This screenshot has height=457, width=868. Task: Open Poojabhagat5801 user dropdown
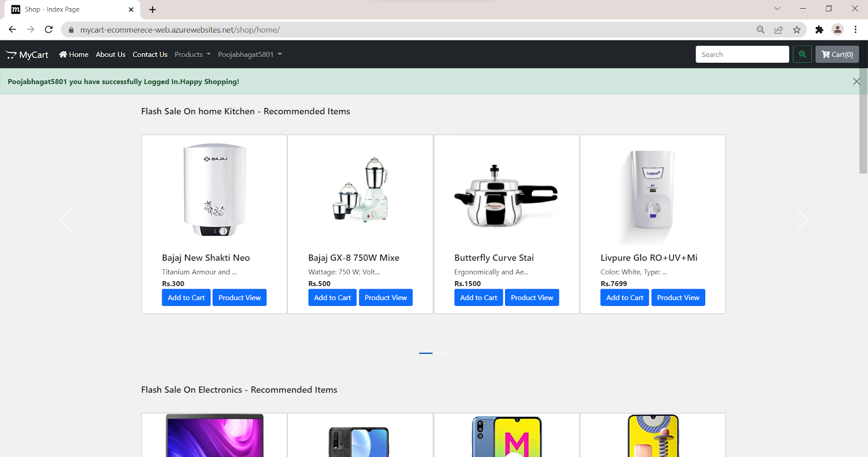point(250,54)
